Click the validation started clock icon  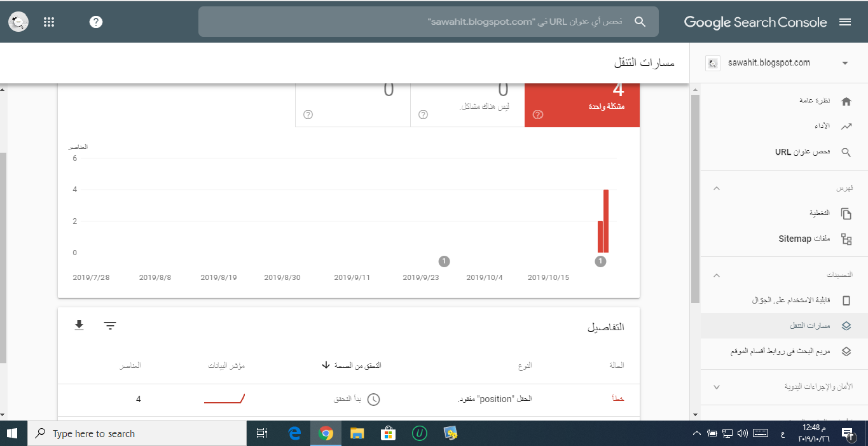(374, 400)
